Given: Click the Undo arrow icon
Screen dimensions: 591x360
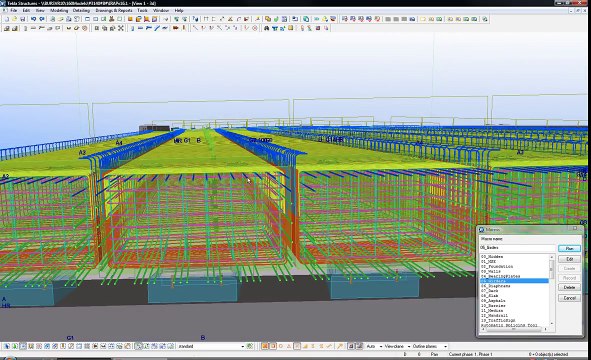Looking at the screenshot, I should point(34,19).
